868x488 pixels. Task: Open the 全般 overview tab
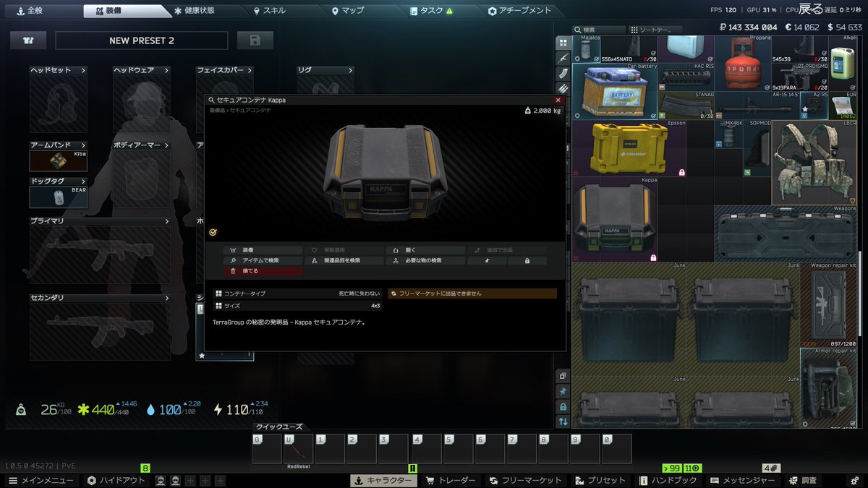coord(43,11)
